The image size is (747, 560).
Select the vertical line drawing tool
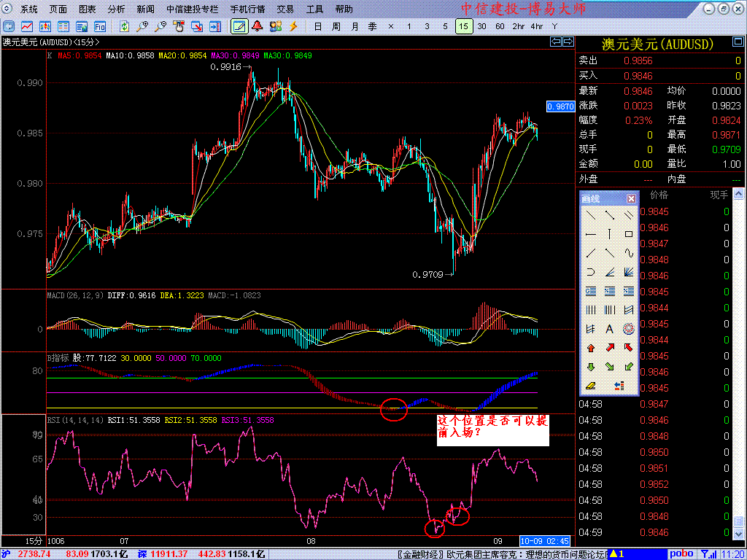(x=609, y=234)
